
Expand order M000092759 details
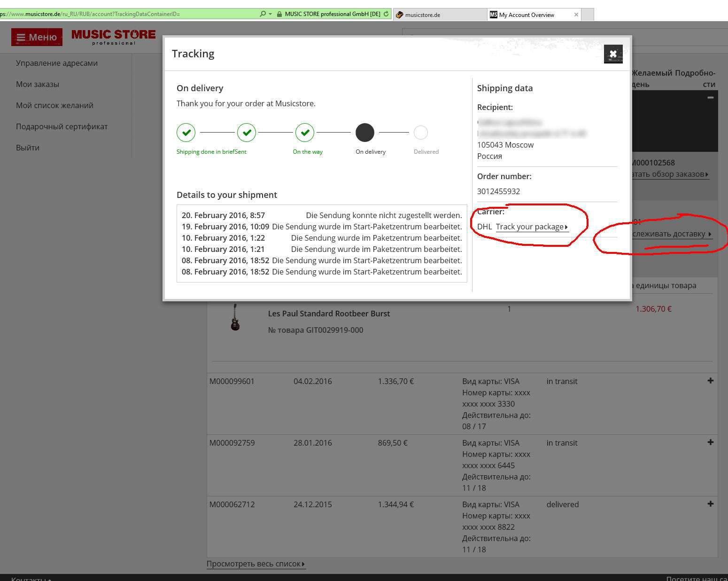(x=710, y=442)
